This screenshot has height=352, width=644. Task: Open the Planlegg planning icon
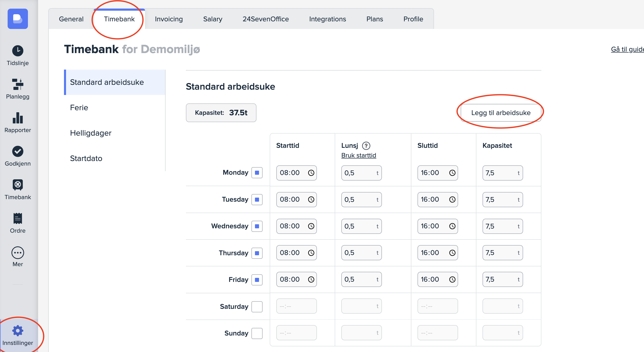(x=18, y=84)
